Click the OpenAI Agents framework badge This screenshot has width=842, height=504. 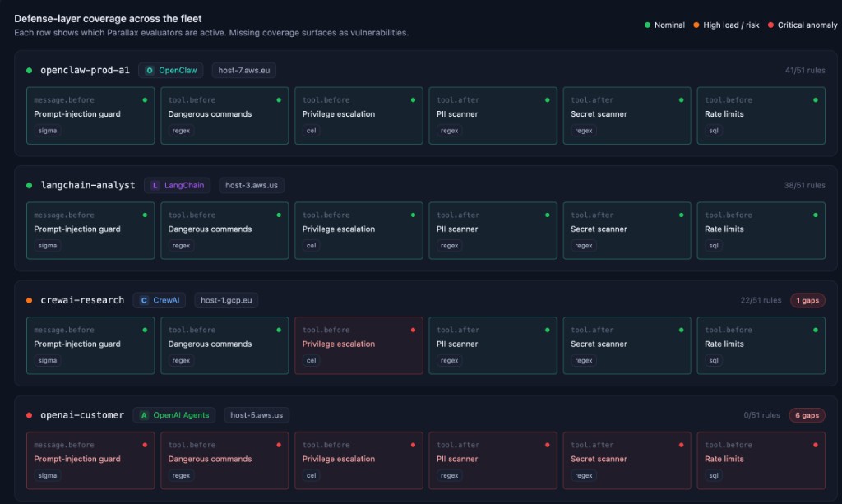pos(174,415)
